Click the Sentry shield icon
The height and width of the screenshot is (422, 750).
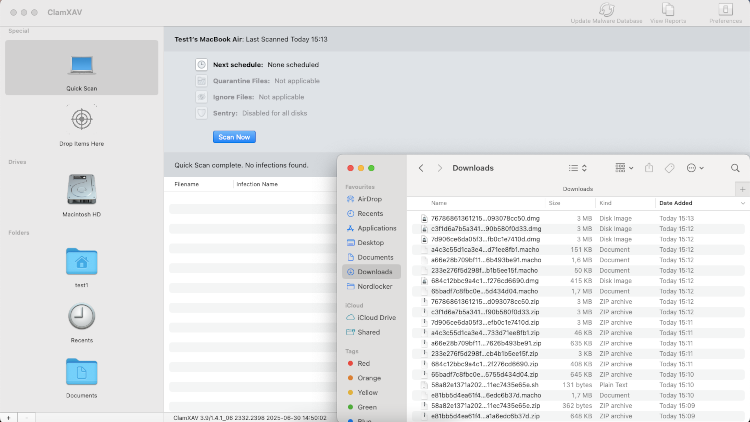(201, 113)
